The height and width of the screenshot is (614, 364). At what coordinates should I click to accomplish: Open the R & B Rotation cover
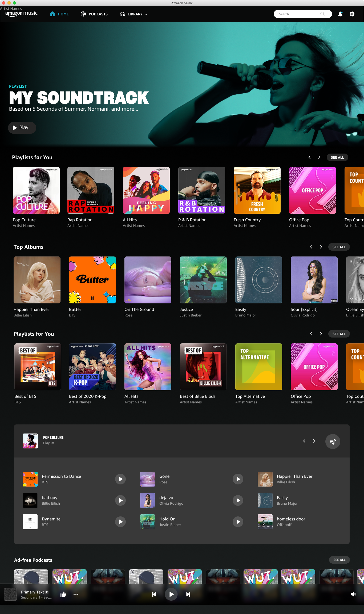click(x=202, y=190)
